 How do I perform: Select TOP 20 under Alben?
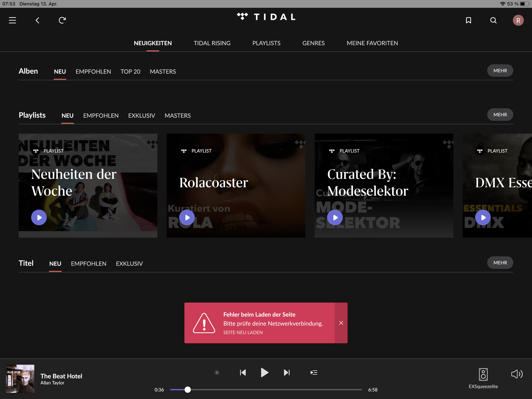(x=130, y=72)
